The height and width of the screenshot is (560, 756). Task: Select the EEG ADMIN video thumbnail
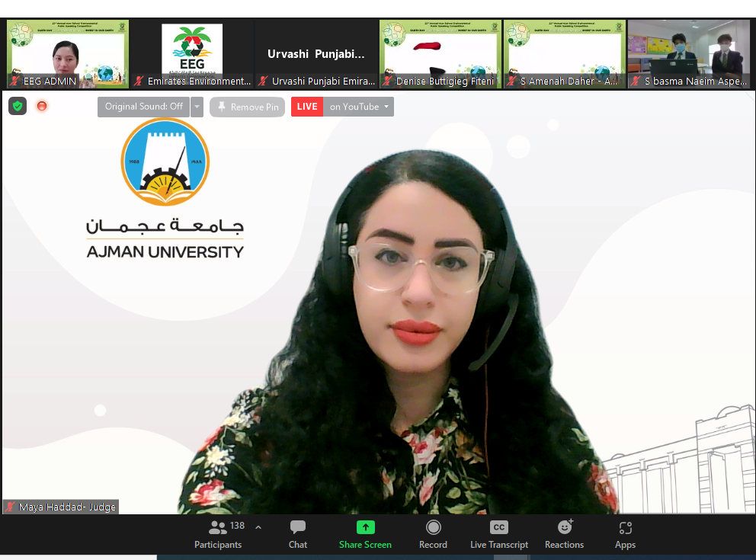point(67,53)
